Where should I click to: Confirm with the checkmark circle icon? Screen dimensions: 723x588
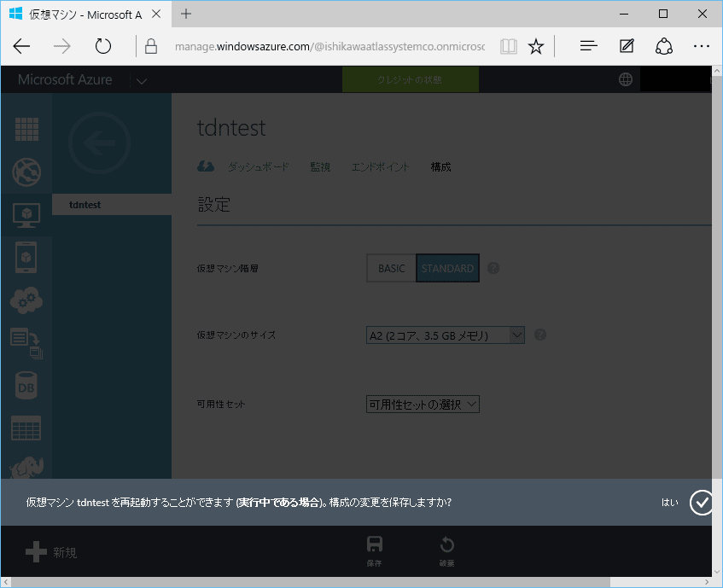coord(702,503)
